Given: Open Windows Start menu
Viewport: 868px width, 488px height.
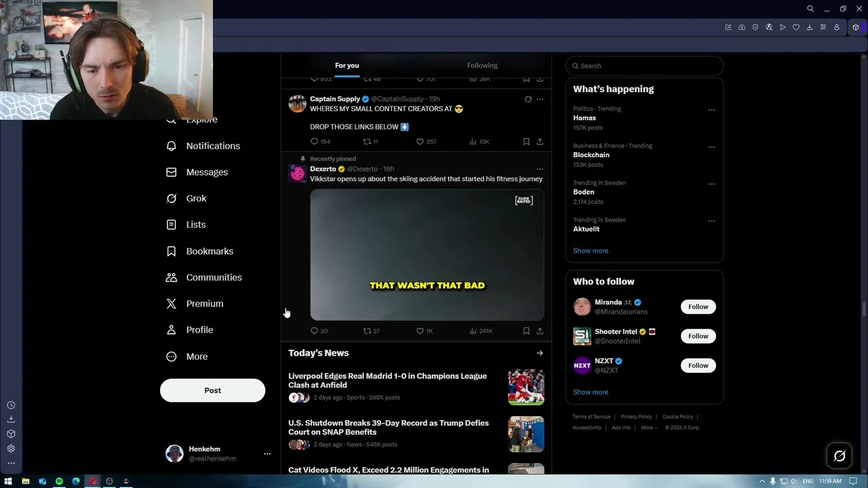Looking at the screenshot, I should [x=9, y=481].
